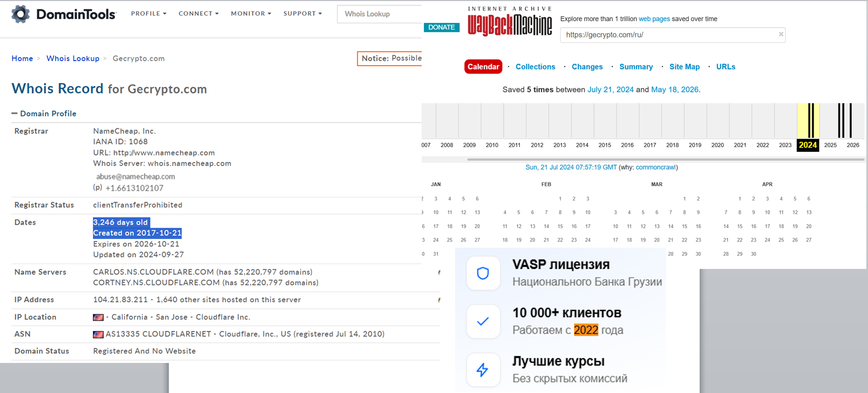Click US flag icon in ASN row
868x393 pixels.
[98, 335]
